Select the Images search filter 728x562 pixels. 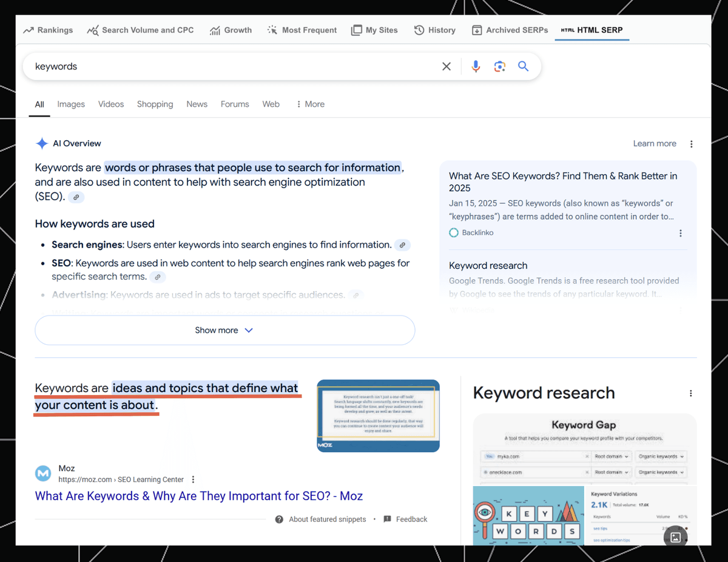(71, 104)
